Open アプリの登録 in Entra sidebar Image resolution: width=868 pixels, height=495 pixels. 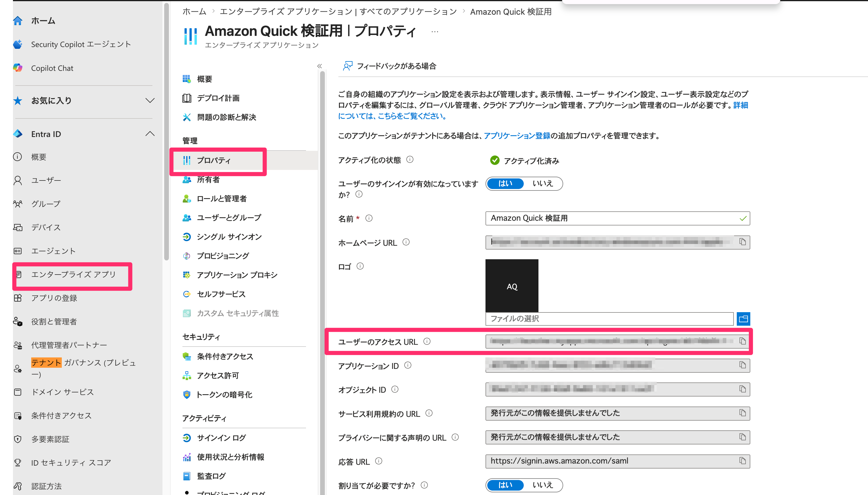click(54, 298)
